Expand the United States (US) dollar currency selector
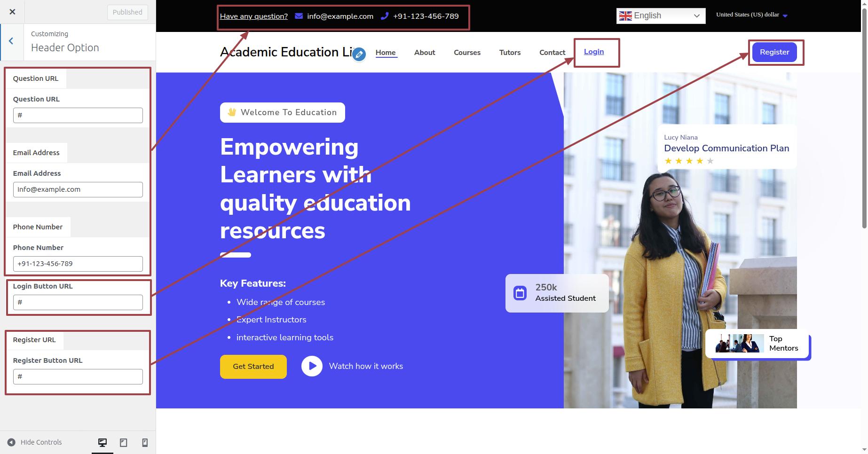Screen dimensions: 868x454 [751, 15]
